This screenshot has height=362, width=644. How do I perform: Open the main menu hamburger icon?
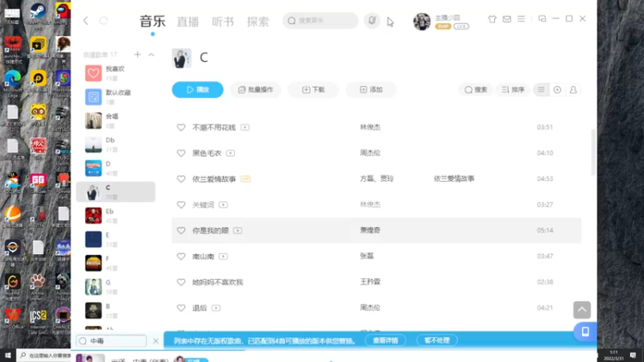[x=521, y=19]
